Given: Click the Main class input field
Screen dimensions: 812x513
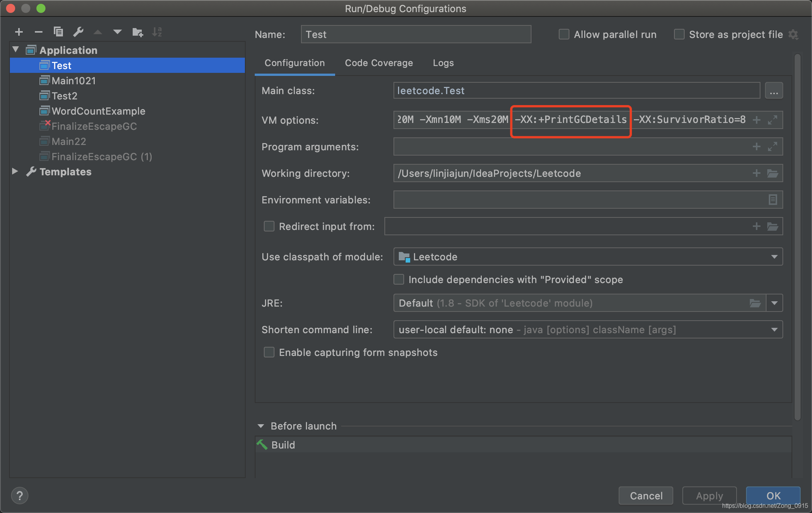Looking at the screenshot, I should click(577, 91).
